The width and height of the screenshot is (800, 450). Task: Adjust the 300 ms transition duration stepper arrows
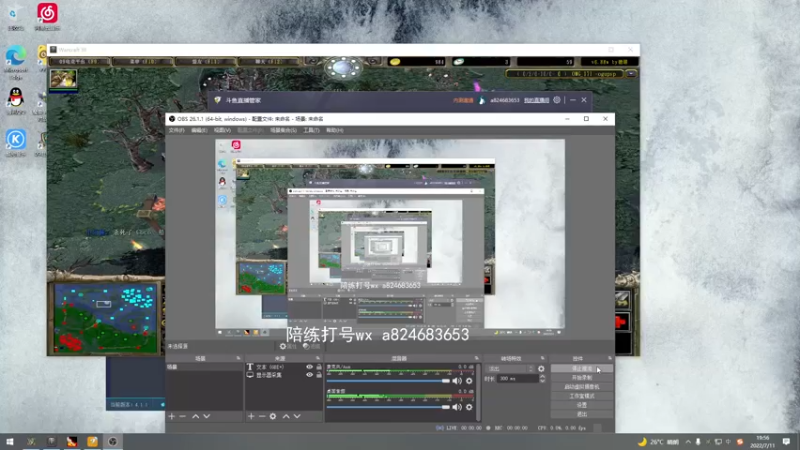542,379
